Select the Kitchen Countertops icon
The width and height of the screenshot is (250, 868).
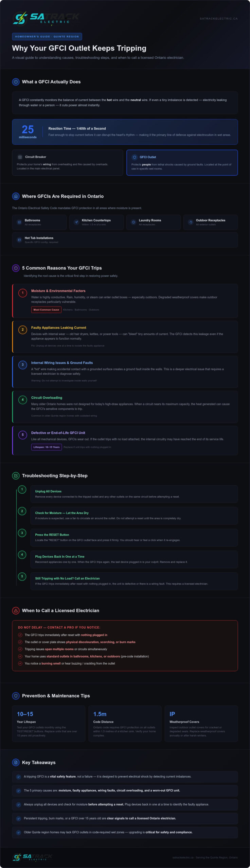click(76, 222)
